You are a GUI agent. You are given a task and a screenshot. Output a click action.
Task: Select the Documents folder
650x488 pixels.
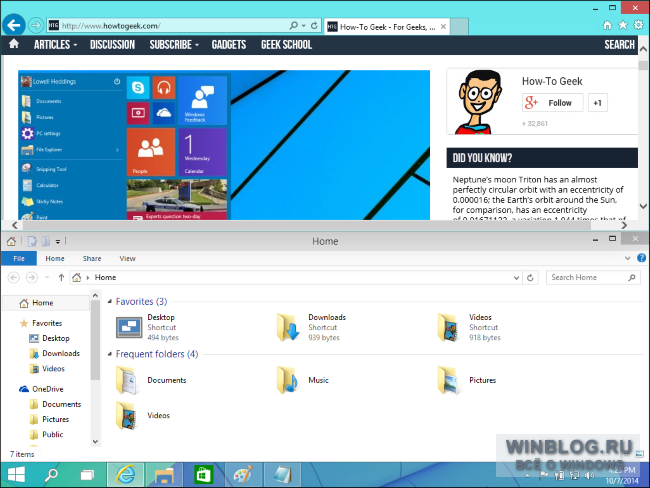(151, 380)
